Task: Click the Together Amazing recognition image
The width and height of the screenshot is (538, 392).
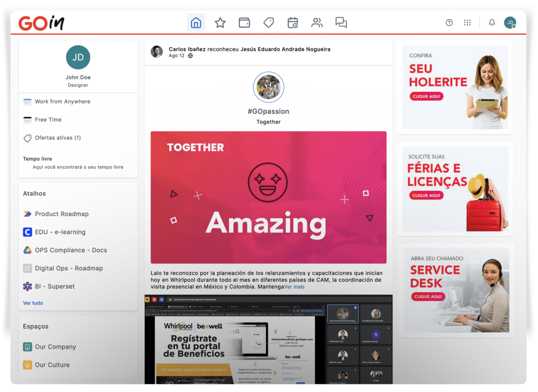Action: click(x=268, y=197)
